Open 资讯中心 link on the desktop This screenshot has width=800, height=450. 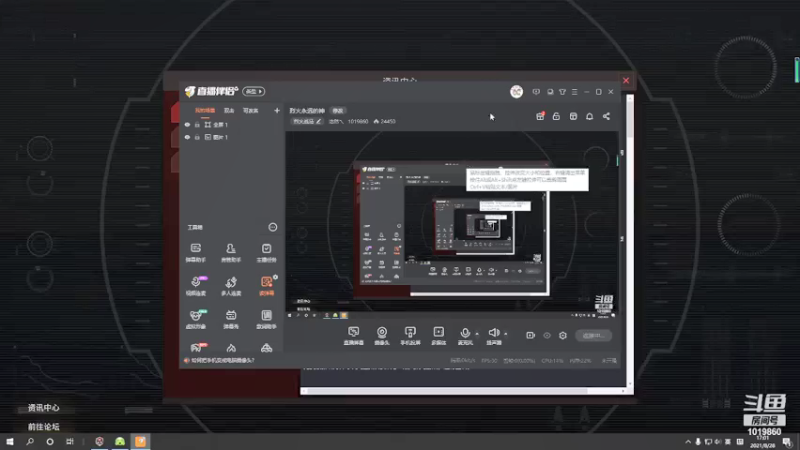[x=43, y=408]
